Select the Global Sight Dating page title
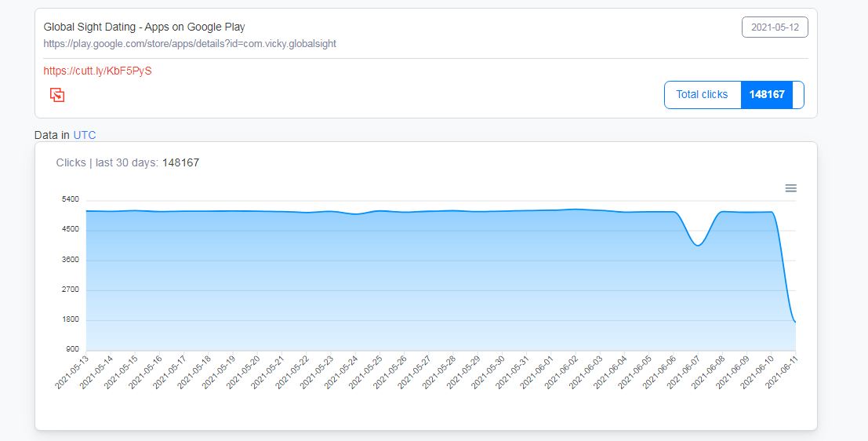868x441 pixels. [x=144, y=27]
